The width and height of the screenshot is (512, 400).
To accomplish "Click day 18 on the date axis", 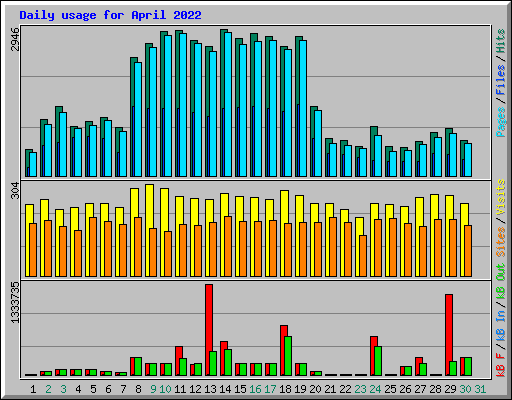I will coord(285,389).
